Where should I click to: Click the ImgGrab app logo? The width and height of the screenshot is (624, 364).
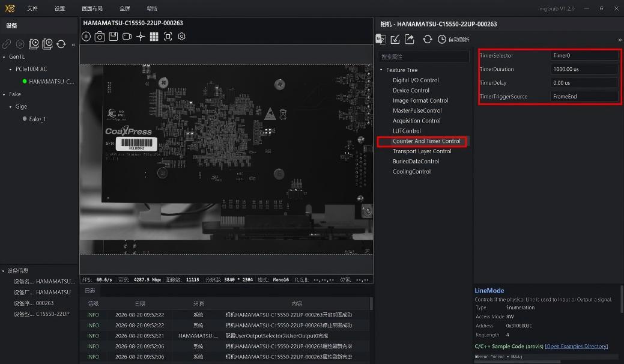click(x=10, y=8)
